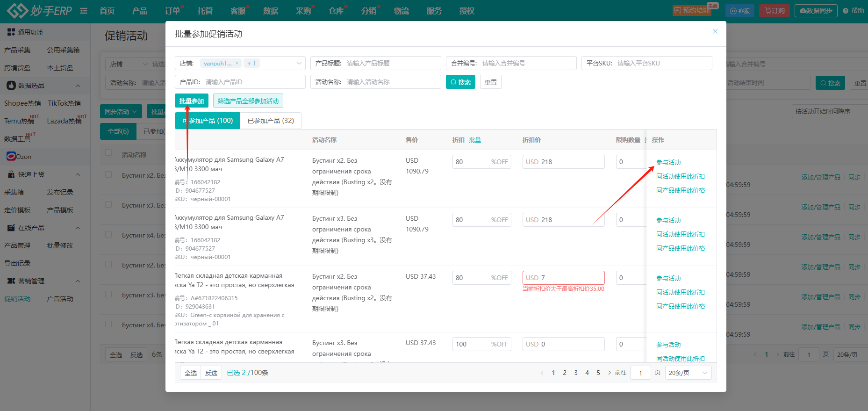
Task: Click the 批量 link in 折扣 header
Action: 475,140
